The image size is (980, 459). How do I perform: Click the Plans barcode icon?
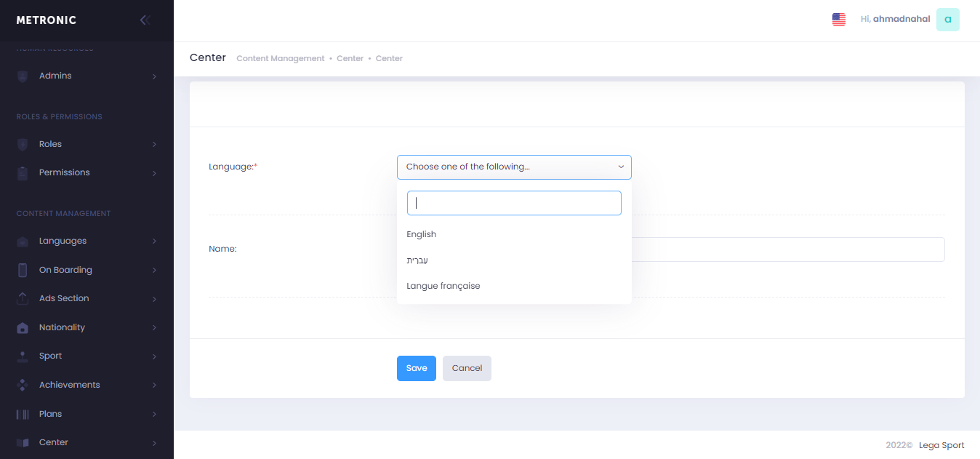[x=23, y=415]
